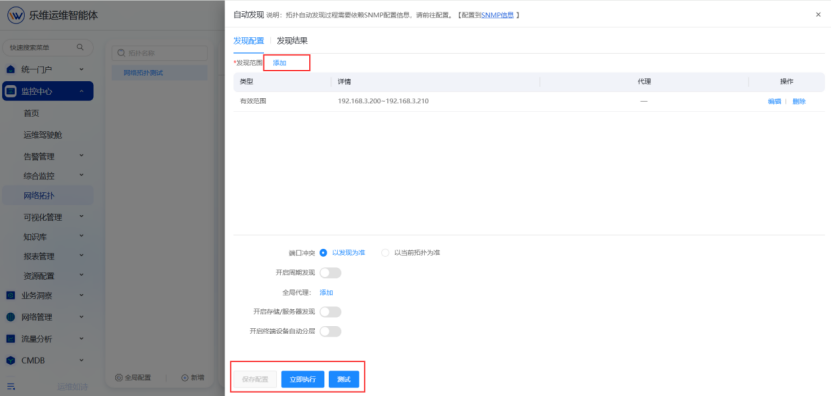This screenshot has width=831, height=397.
Task: Expand the 知识库 submenu chevron
Action: [82, 236]
